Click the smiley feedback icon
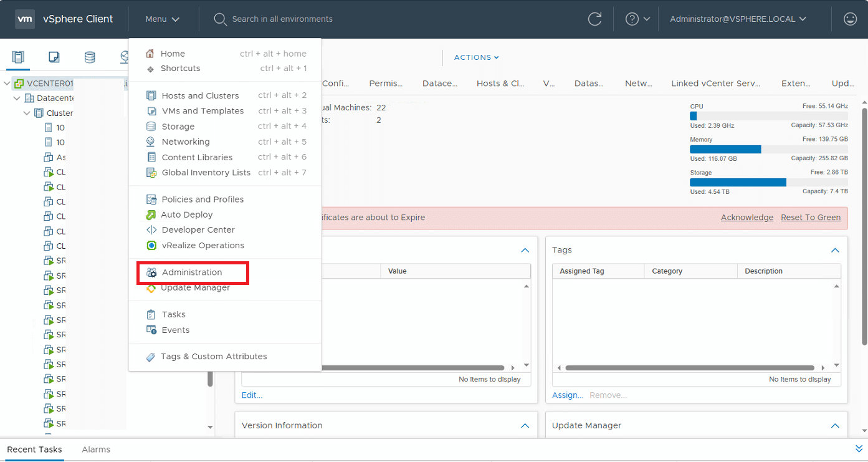 850,19
